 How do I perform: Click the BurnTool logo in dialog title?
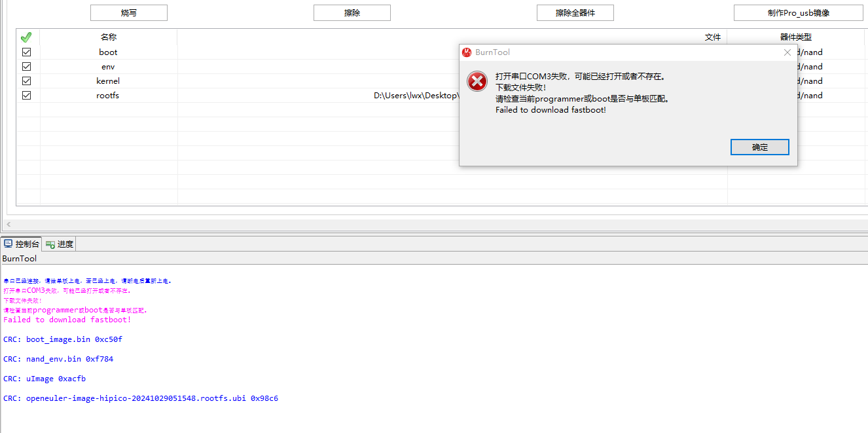coord(467,52)
